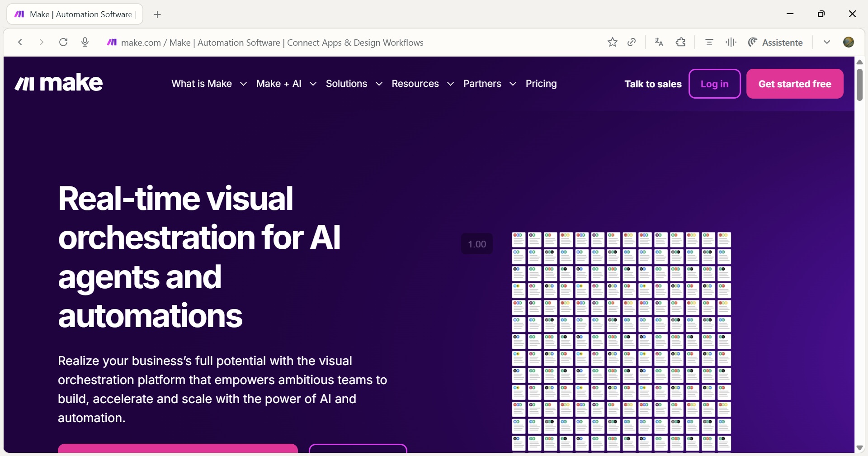Open browser extensions puzzle icon
Image resolution: width=868 pixels, height=456 pixels.
pyautogui.click(x=681, y=42)
